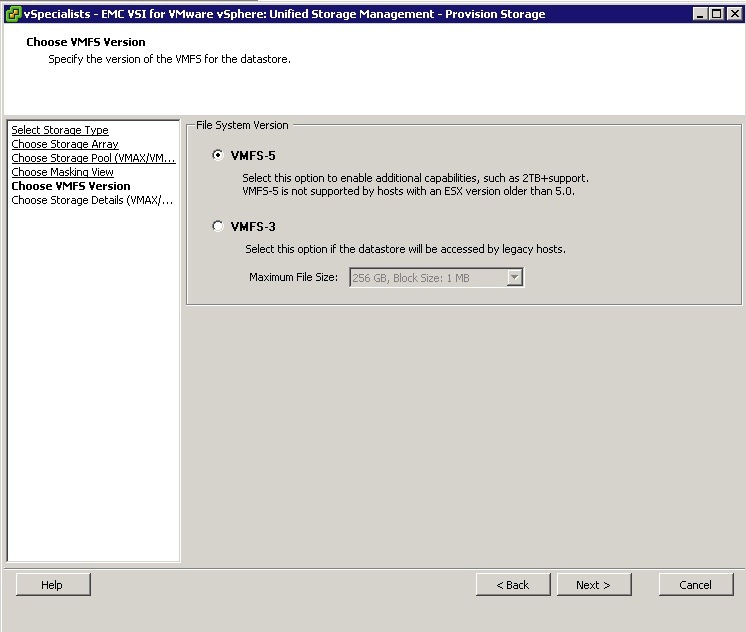The width and height of the screenshot is (746, 632).
Task: Open the Maximum File Size combo box
Action: [428, 278]
